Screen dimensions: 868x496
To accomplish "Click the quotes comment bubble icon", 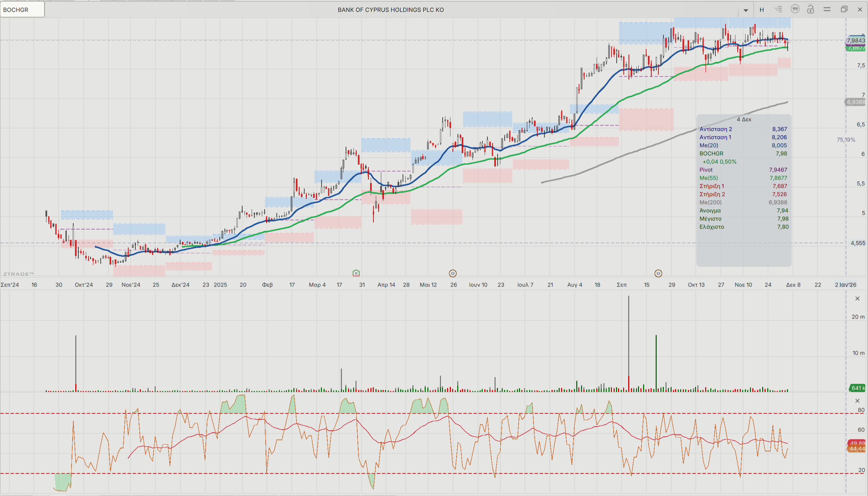I will pyautogui.click(x=795, y=9).
